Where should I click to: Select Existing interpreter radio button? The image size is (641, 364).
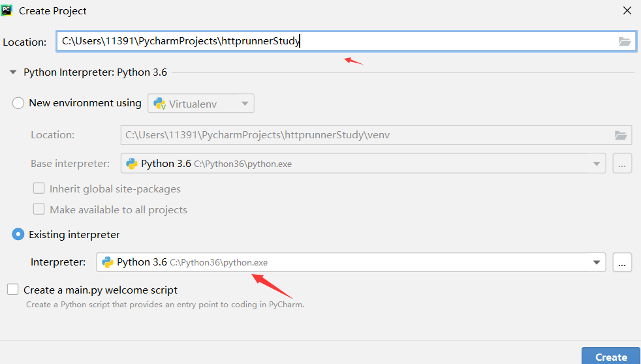pyautogui.click(x=18, y=234)
